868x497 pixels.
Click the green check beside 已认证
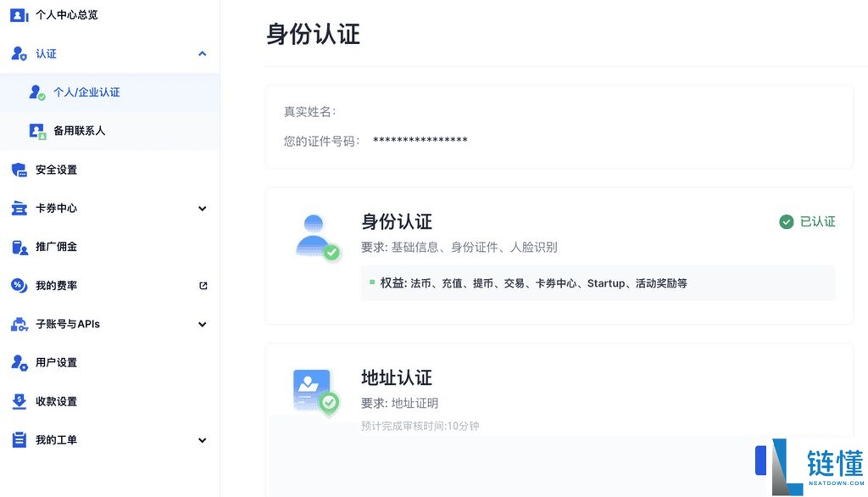click(786, 221)
